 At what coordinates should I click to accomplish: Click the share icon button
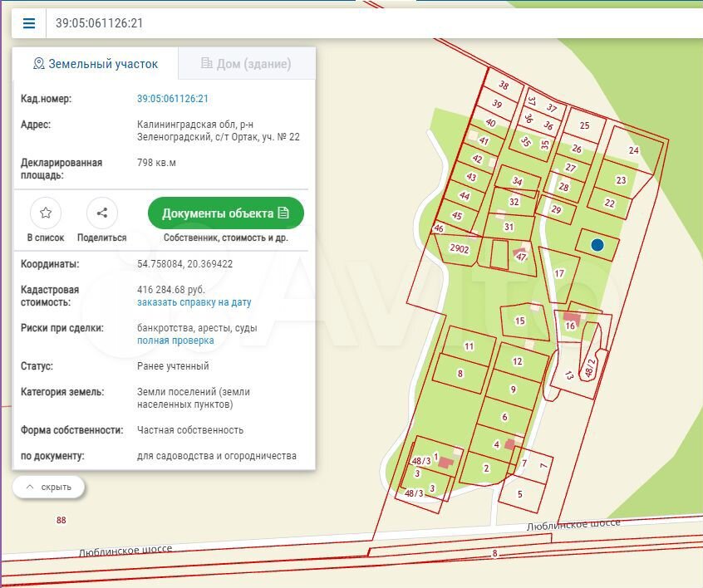(101, 213)
